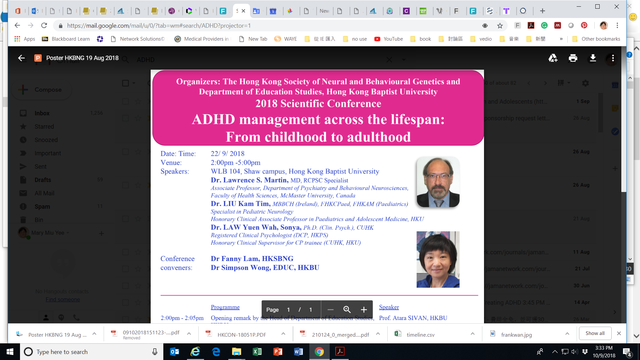Expand Poster HKBNG download options

pos(94,334)
